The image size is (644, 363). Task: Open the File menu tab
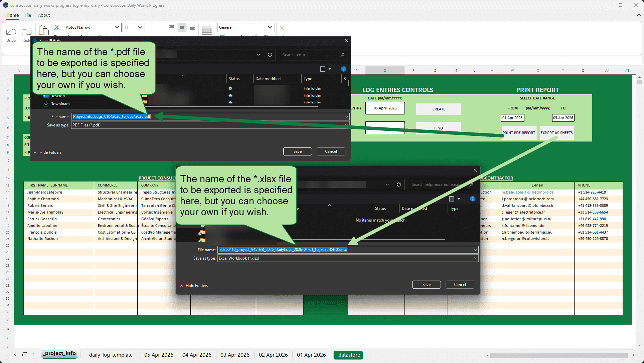tap(28, 15)
